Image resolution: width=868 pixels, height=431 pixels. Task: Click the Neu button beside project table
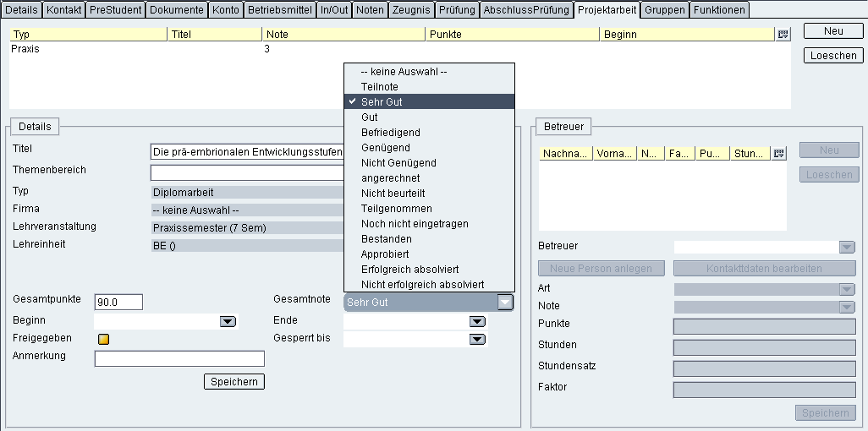(832, 31)
